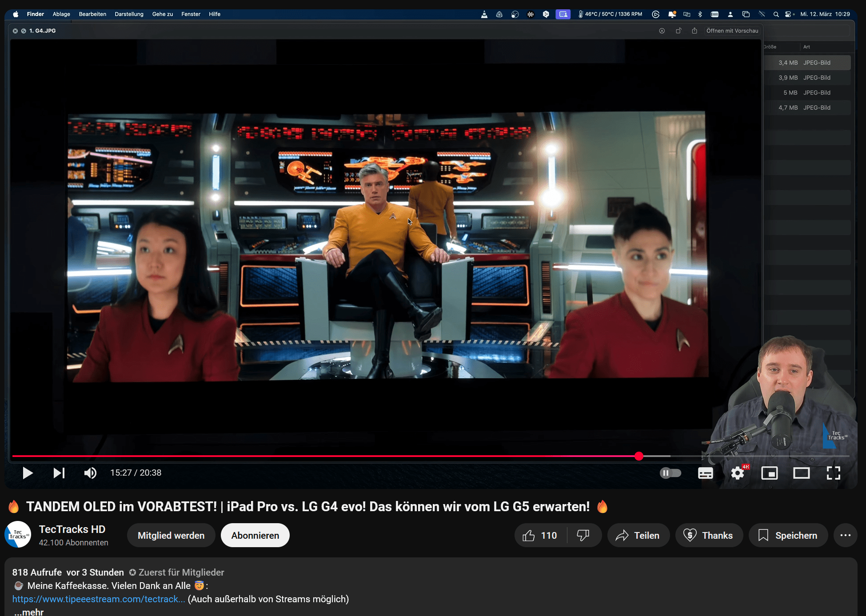Select the 3,9 MB JPEG-Bild row
This screenshot has height=616, width=866.
click(807, 78)
